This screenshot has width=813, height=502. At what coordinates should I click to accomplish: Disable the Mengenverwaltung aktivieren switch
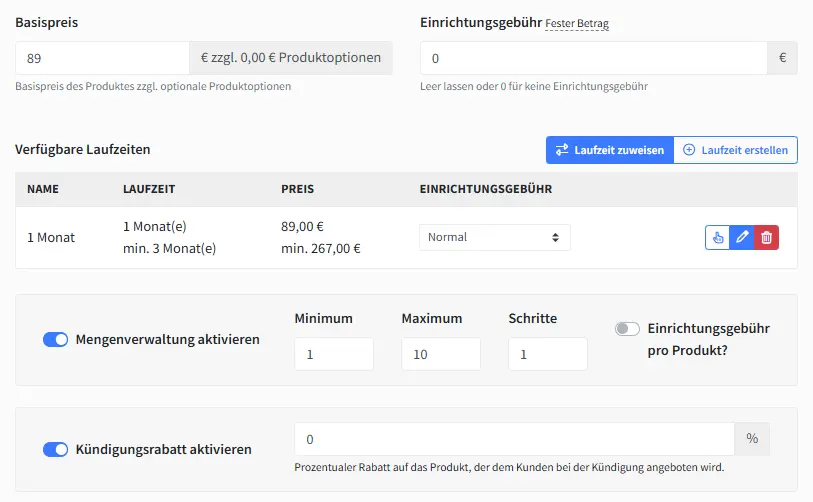(x=55, y=340)
